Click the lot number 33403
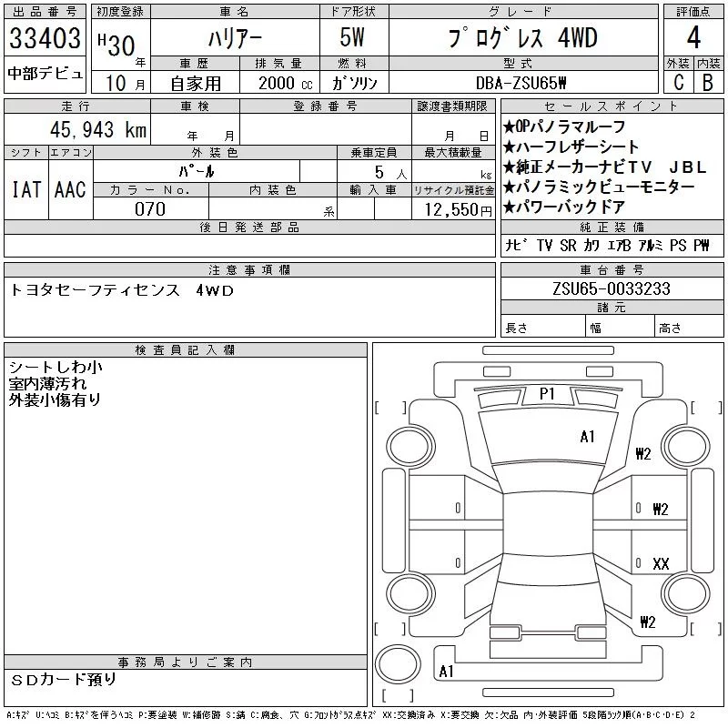Viewport: 728px width, 728px height. click(45, 38)
